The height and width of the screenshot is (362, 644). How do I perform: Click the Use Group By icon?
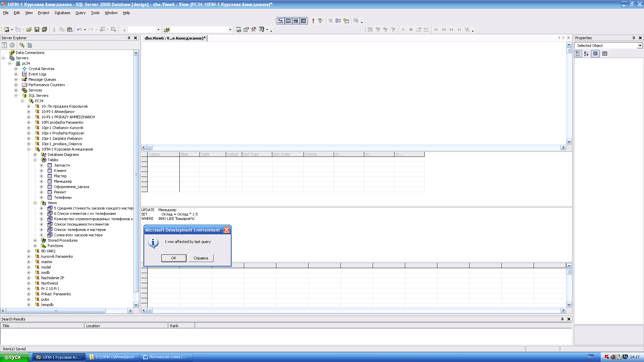338,21
